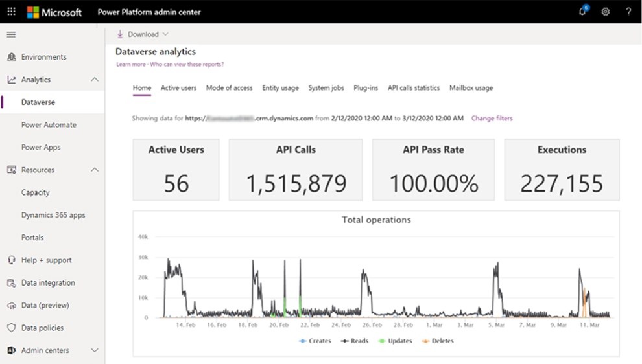Open the Download dropdown
Image resolution: width=642 pixels, height=364 pixels.
[x=143, y=34]
